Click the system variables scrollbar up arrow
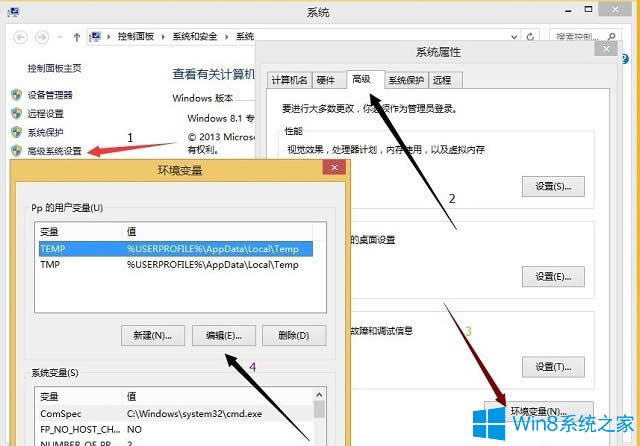Screen dimensions: 640x446 [x=319, y=395]
